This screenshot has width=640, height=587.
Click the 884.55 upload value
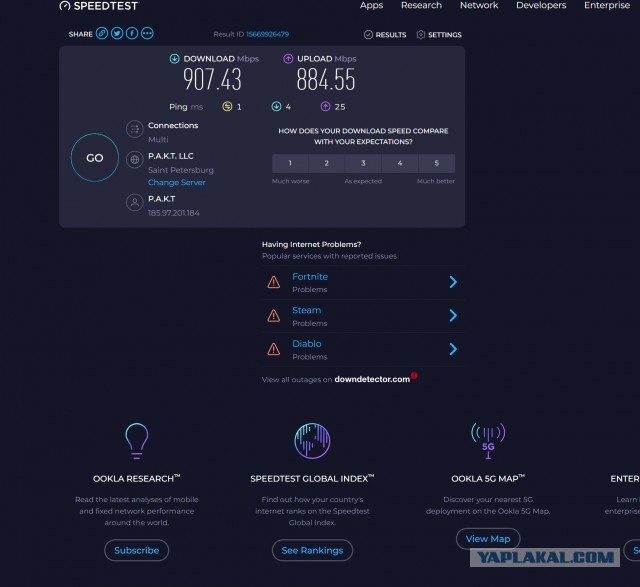click(x=326, y=80)
